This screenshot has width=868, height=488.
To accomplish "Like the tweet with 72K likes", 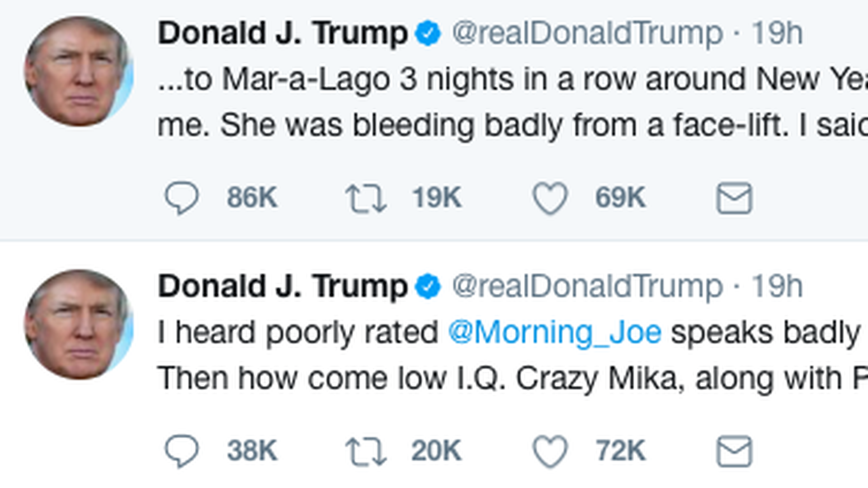I will [x=550, y=451].
